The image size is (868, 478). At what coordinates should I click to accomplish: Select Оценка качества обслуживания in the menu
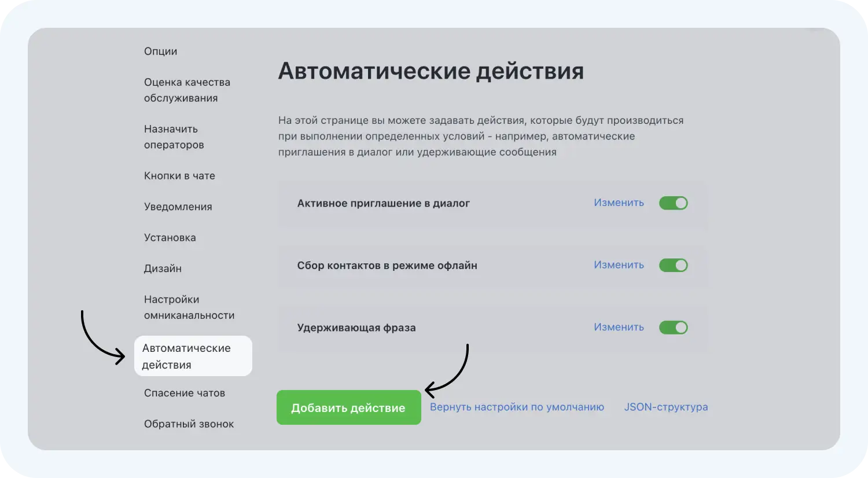(x=186, y=90)
